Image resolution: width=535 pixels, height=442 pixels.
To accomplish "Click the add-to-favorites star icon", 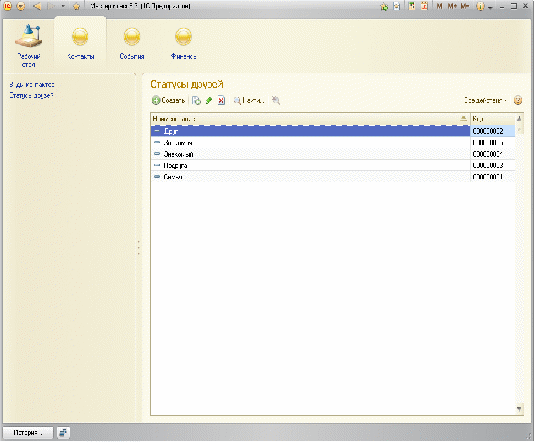I will click(384, 6).
